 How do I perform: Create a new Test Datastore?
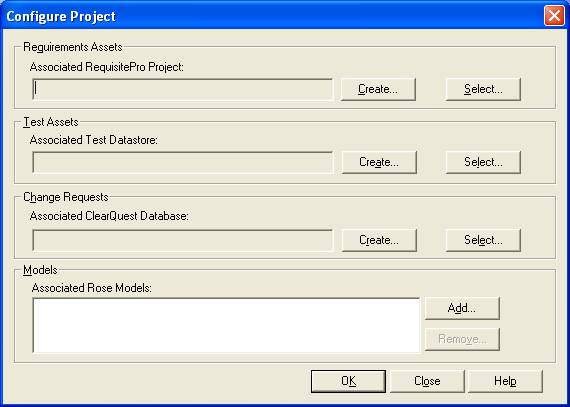pyautogui.click(x=379, y=162)
